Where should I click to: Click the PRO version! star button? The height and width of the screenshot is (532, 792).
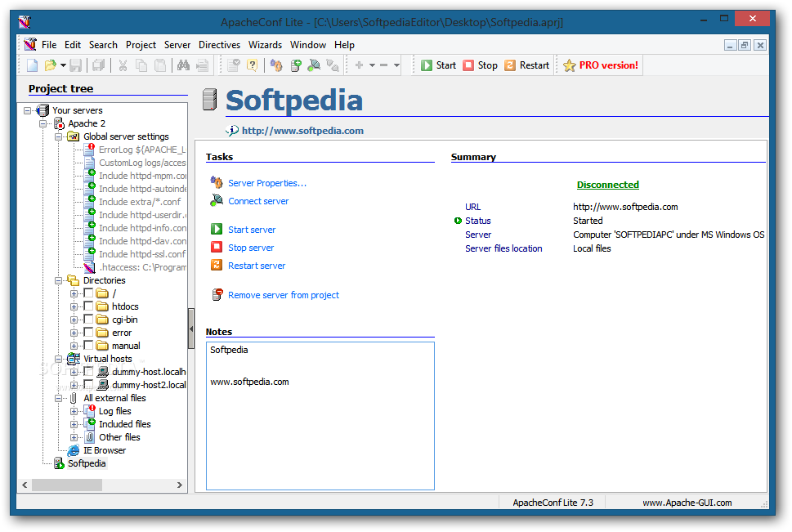tap(601, 65)
